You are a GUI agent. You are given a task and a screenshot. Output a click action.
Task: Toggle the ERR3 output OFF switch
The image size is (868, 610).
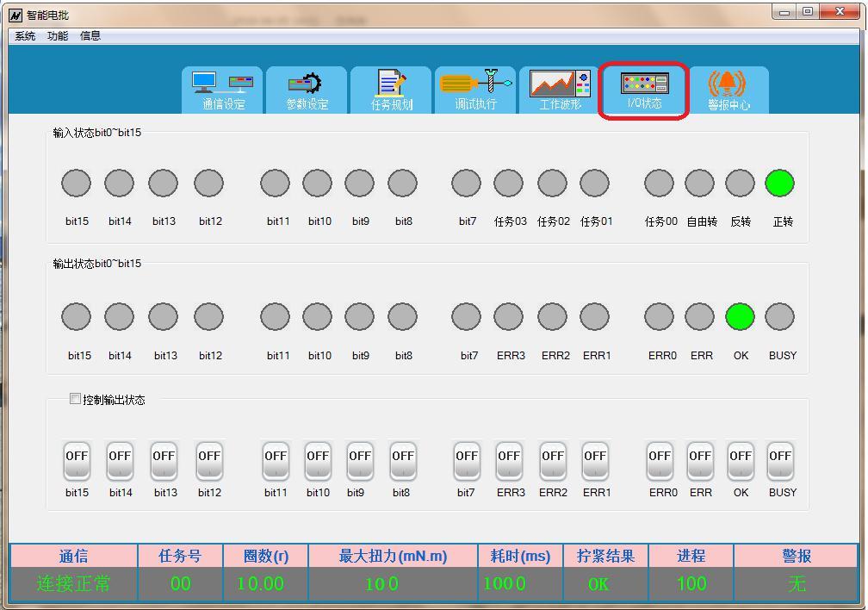pos(509,461)
